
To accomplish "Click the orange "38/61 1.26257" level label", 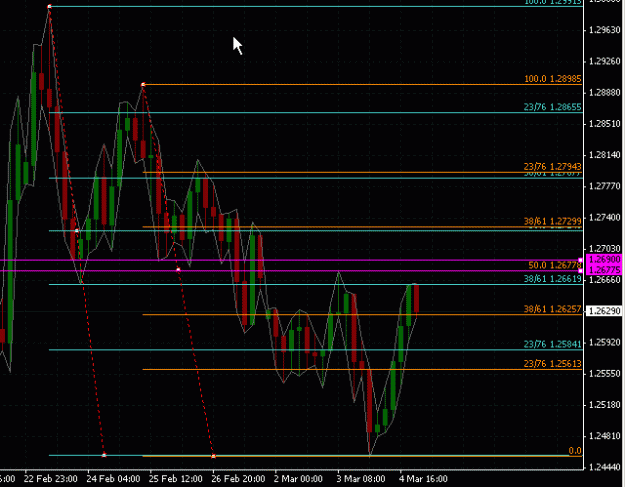I will click(552, 309).
